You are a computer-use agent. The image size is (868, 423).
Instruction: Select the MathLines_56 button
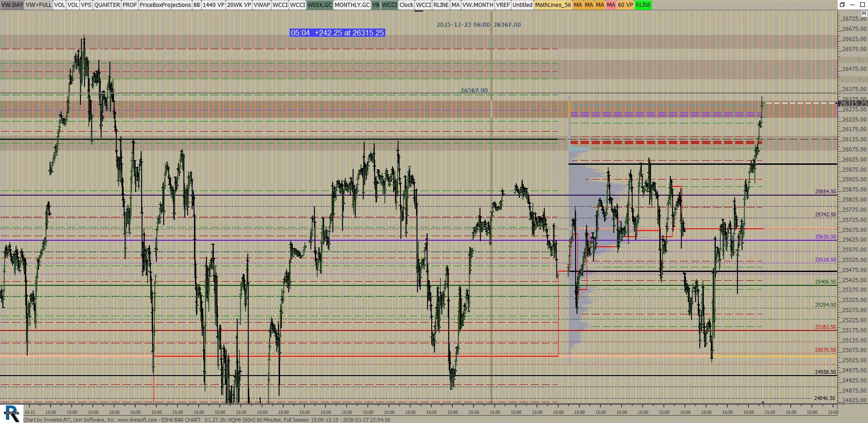pyautogui.click(x=553, y=5)
